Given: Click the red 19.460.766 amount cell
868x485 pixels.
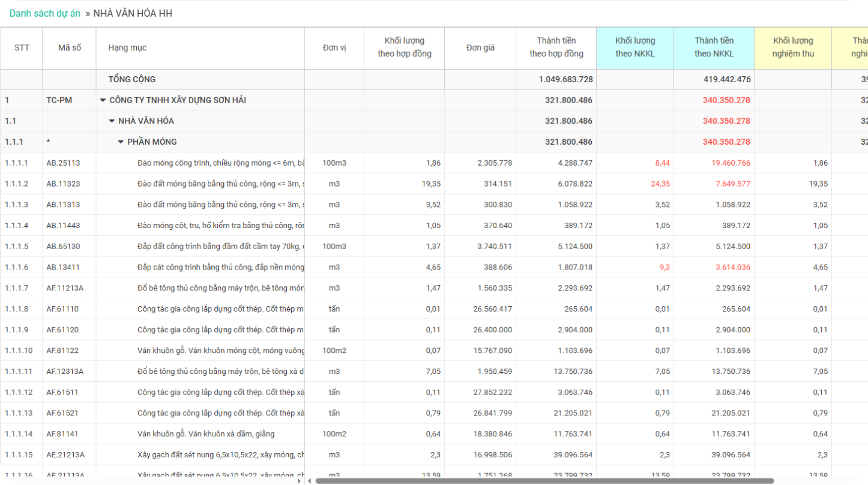Looking at the screenshot, I should pyautogui.click(x=727, y=163).
